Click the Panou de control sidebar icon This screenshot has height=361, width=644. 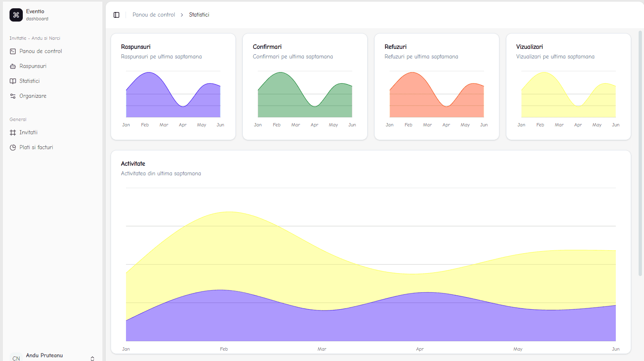[x=13, y=51]
